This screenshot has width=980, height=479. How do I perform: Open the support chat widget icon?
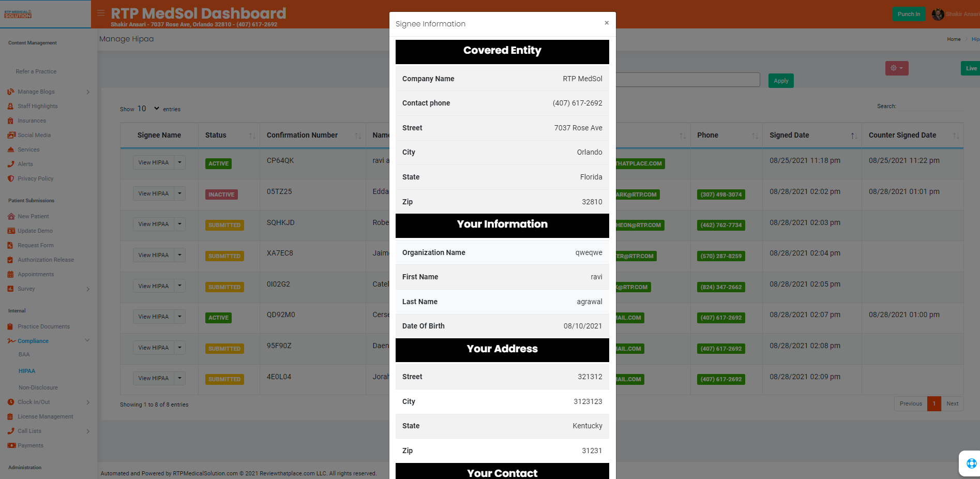click(971, 463)
